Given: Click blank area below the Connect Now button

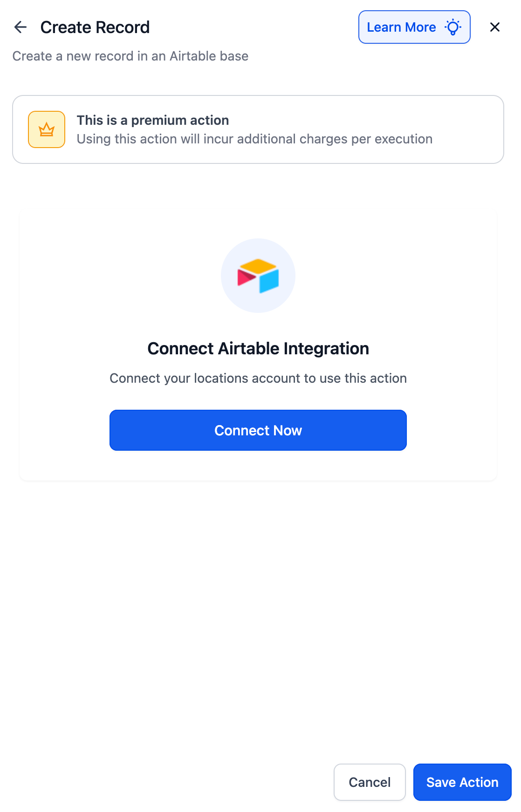Looking at the screenshot, I should coord(258,467).
